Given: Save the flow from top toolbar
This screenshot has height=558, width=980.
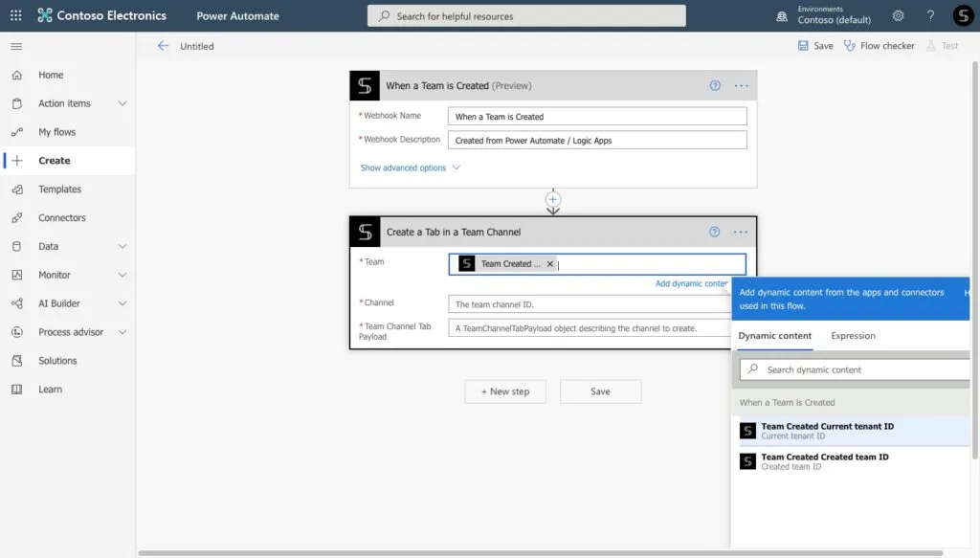Looking at the screenshot, I should pos(815,46).
